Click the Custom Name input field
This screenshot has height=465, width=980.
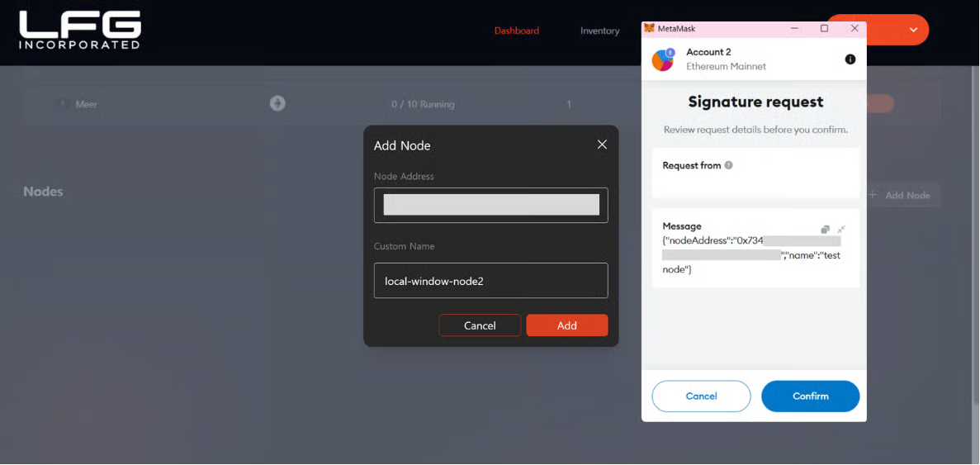pyautogui.click(x=490, y=281)
